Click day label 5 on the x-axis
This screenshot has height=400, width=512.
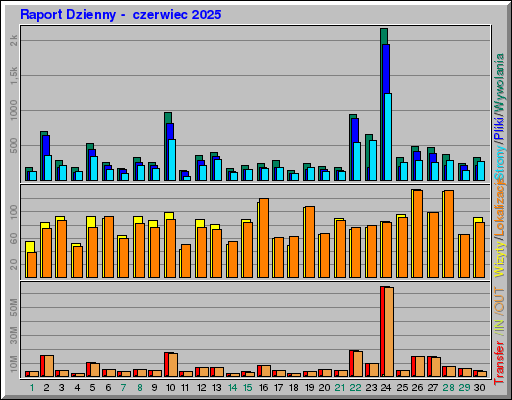pos(92,388)
